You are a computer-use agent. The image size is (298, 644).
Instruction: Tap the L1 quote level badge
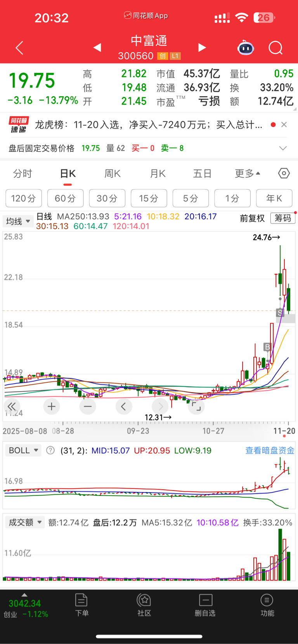tap(175, 56)
